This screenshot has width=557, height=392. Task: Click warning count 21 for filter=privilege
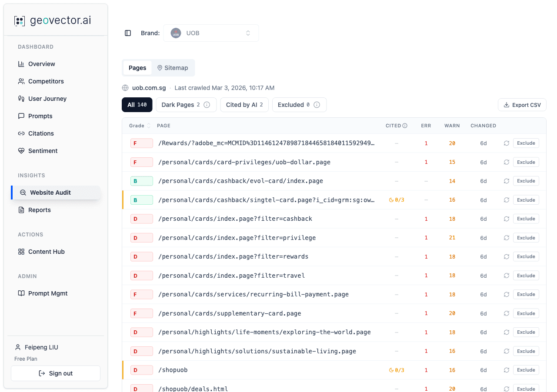pos(452,238)
